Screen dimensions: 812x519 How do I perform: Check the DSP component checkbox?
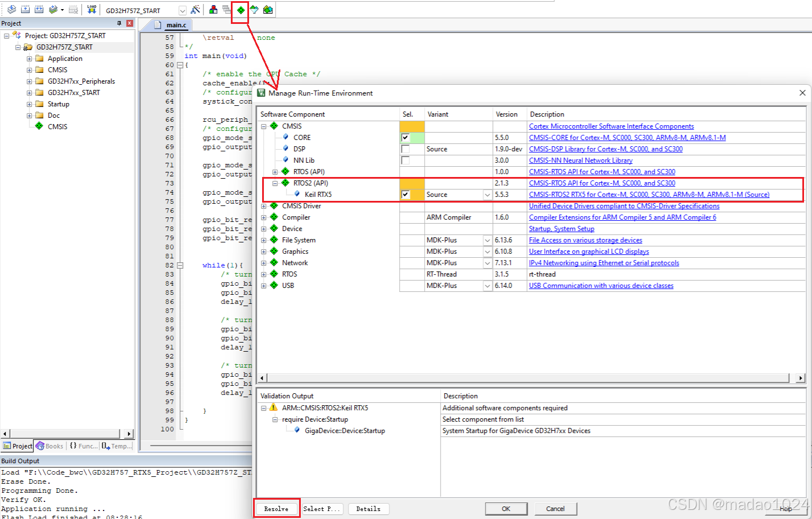click(x=405, y=149)
